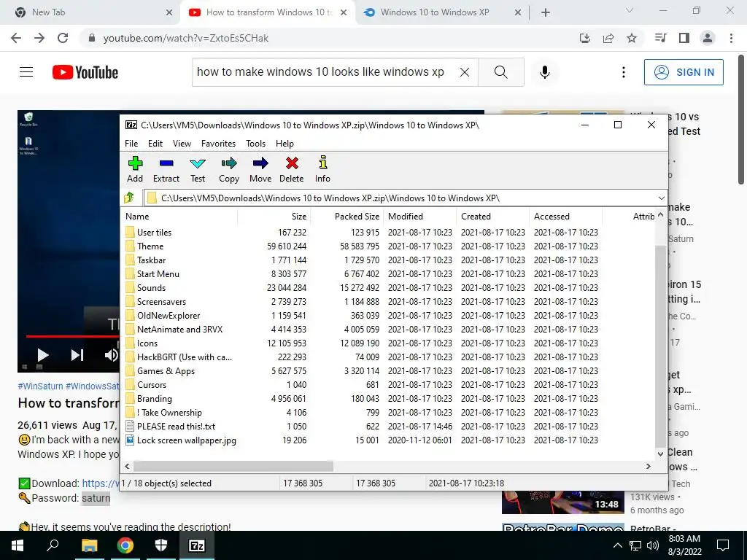The width and height of the screenshot is (747, 560).
Task: Open a new browser tab
Action: pyautogui.click(x=546, y=12)
